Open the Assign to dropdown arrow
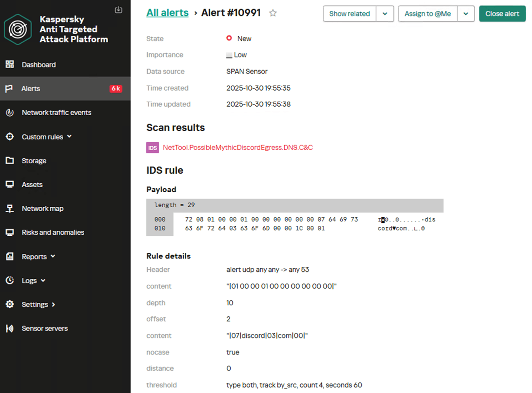Viewport: 532px width, 393px height. pos(465,14)
